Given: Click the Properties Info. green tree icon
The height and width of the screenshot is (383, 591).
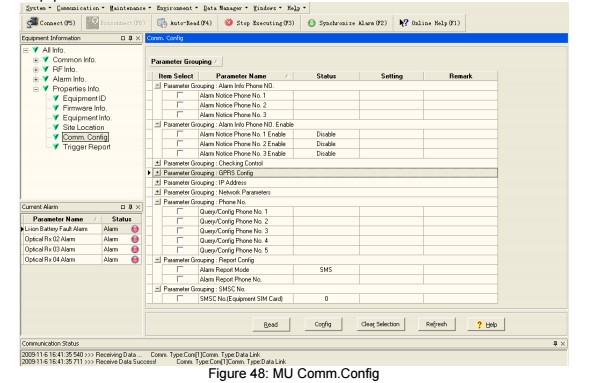Looking at the screenshot, I should 46,89.
